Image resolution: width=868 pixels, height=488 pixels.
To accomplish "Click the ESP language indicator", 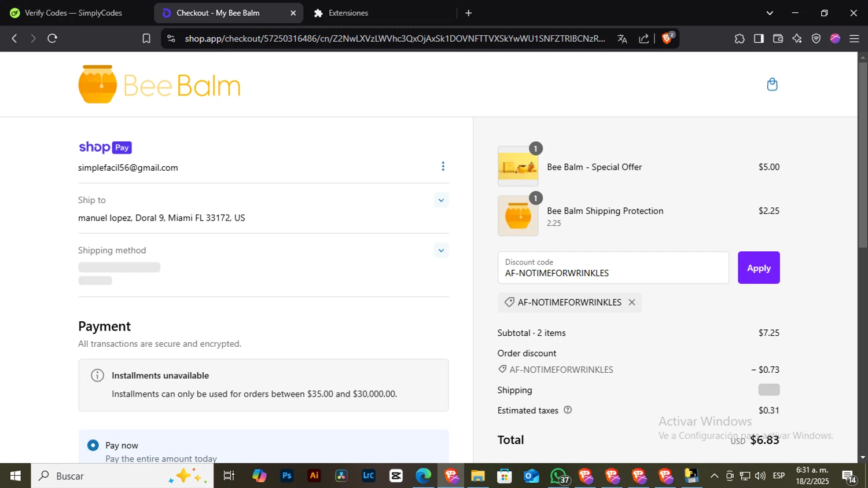I will tap(779, 476).
